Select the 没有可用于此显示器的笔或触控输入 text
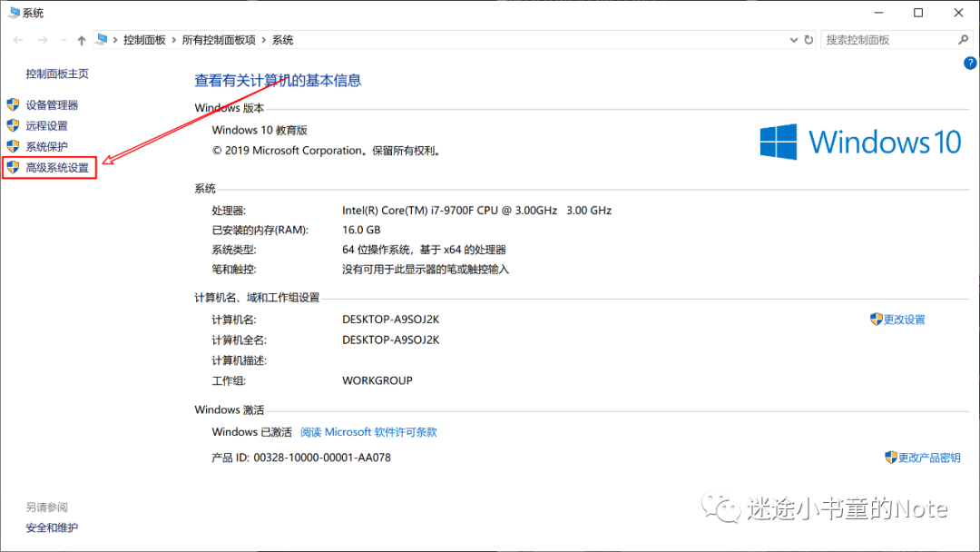Screen dimensions: 980x552 [426, 270]
